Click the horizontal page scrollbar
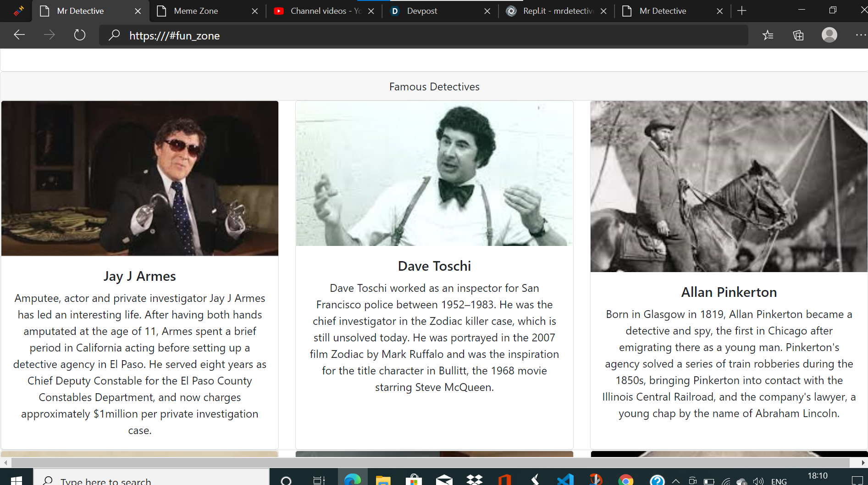 click(x=430, y=463)
